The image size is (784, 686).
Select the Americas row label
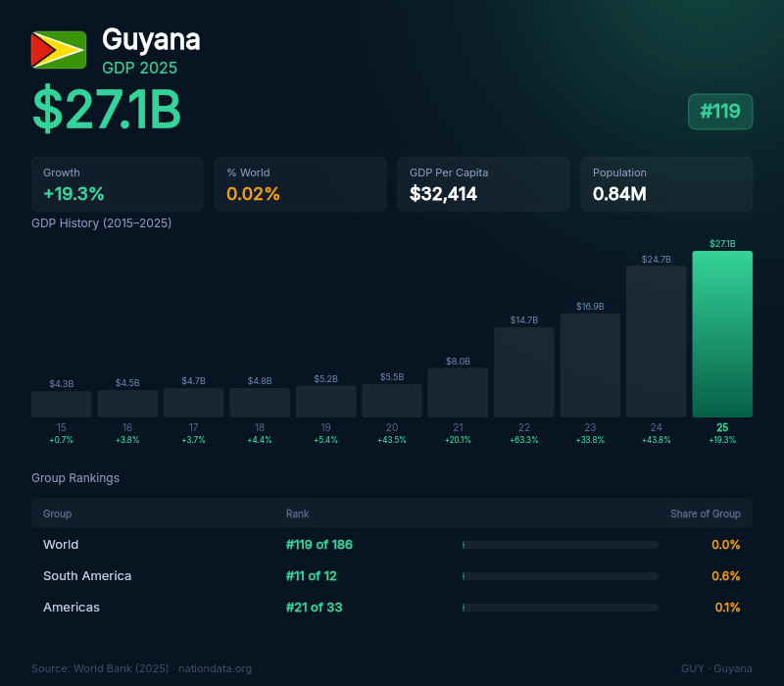point(72,608)
